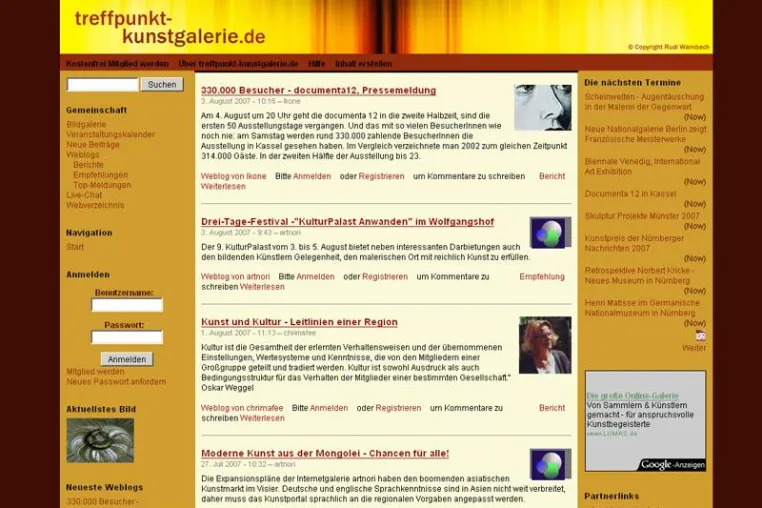
Task: Open Die große Online-Galerie ad link
Action: (x=632, y=396)
